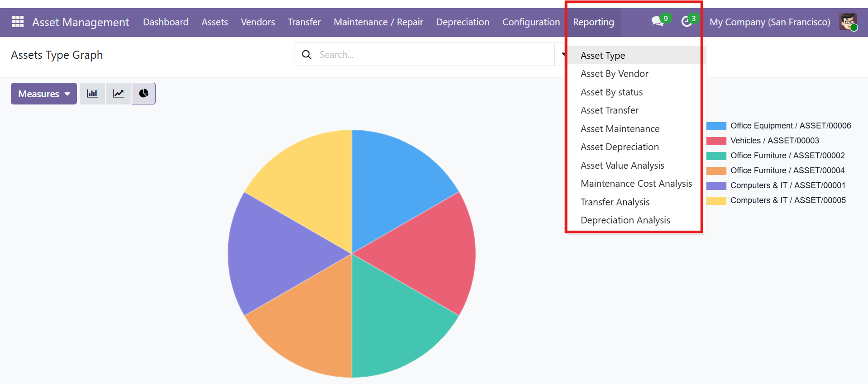The image size is (868, 384).
Task: Click the search magnifier icon
Action: [x=307, y=55]
